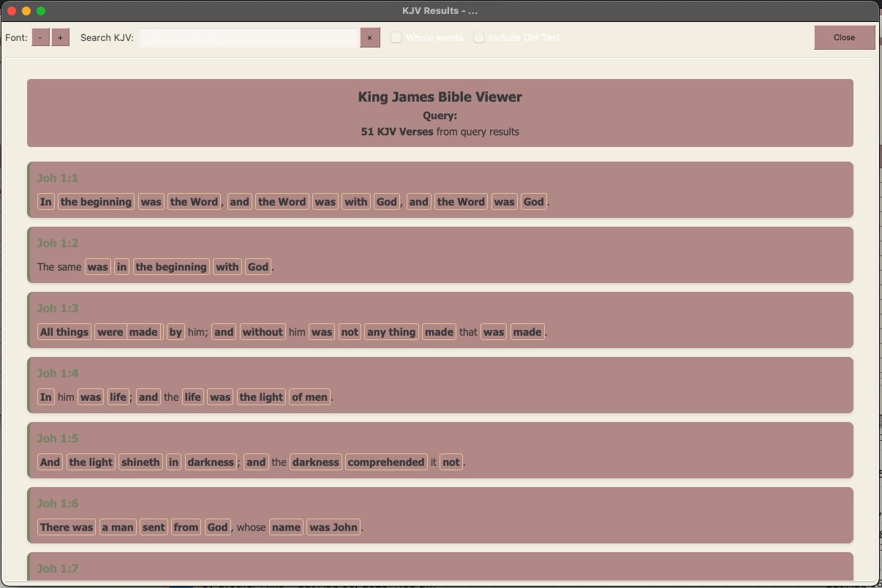Click 'with' word in Joh 1:2
This screenshot has height=588, width=882.
pos(227,267)
